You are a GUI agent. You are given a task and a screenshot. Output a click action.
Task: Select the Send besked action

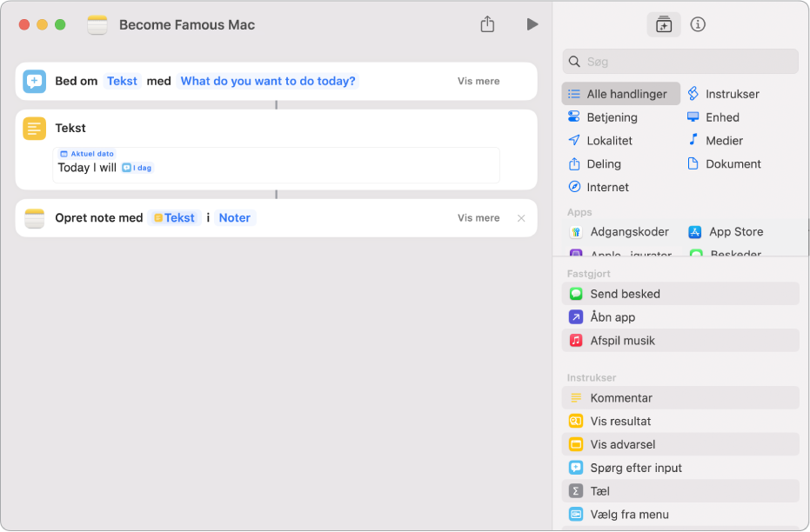tap(679, 294)
